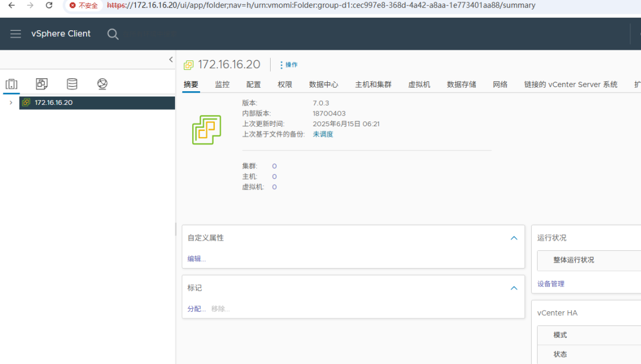
Task: Open the 链接的 vCenter Server 系统 tab
Action: (571, 85)
